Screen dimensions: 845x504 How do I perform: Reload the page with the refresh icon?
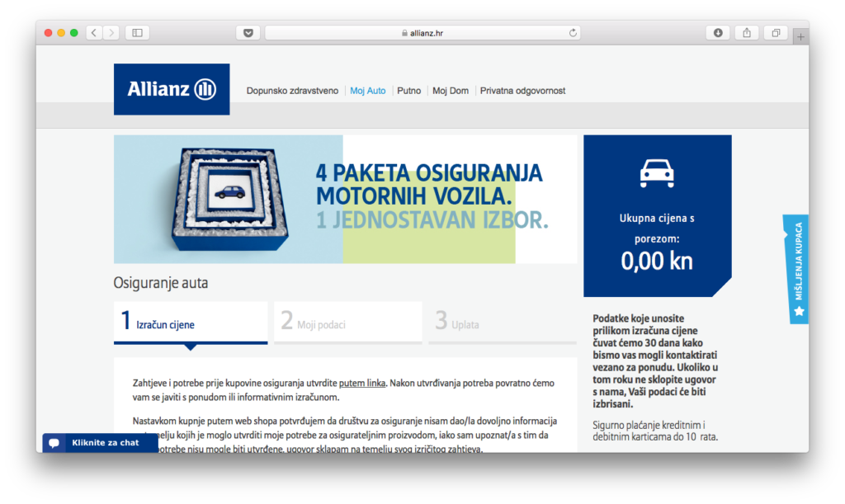573,33
